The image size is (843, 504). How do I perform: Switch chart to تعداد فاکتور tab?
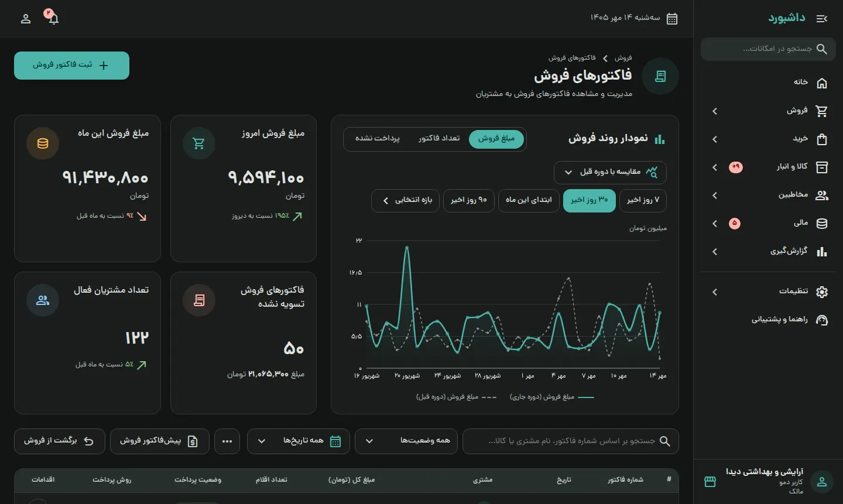(439, 139)
